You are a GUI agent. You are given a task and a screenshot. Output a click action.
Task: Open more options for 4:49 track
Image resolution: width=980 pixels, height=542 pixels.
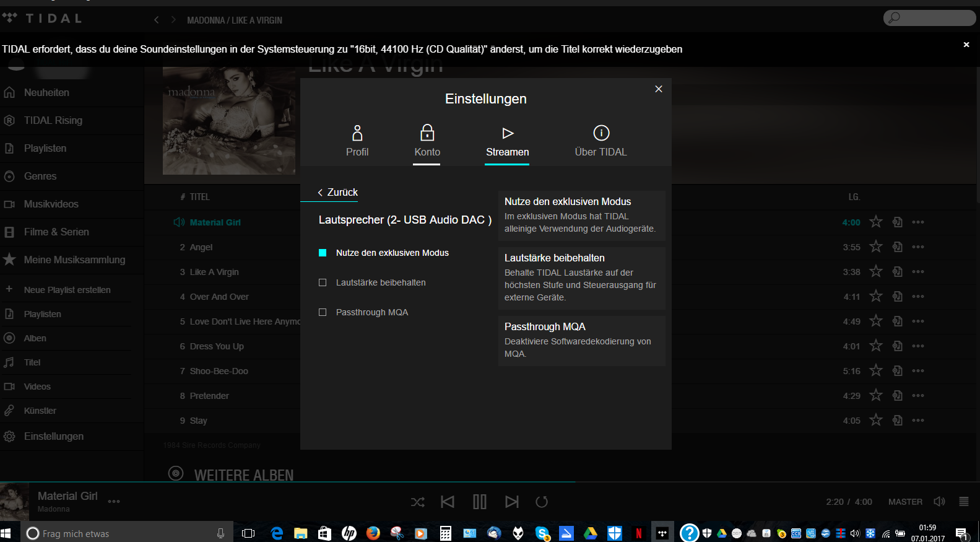pos(918,321)
